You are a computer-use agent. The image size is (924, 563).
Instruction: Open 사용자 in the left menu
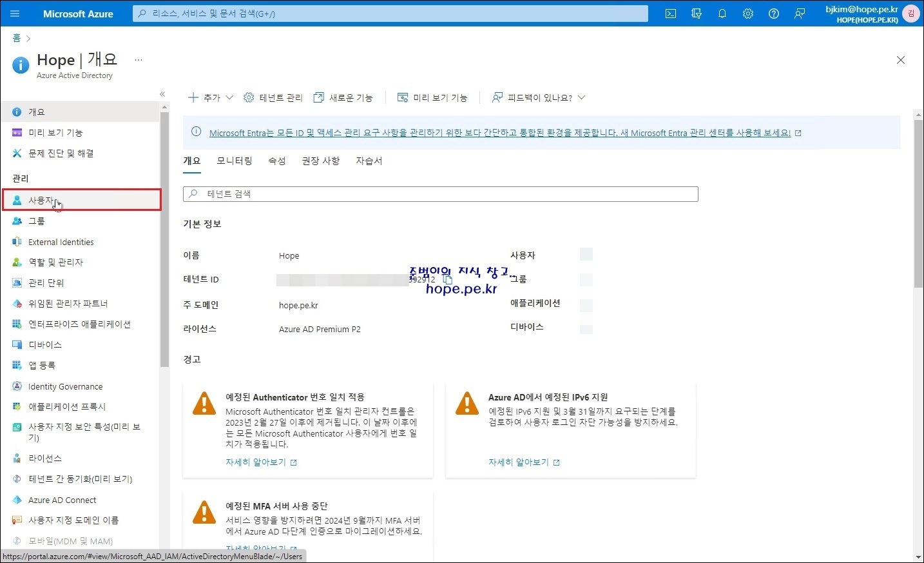81,200
